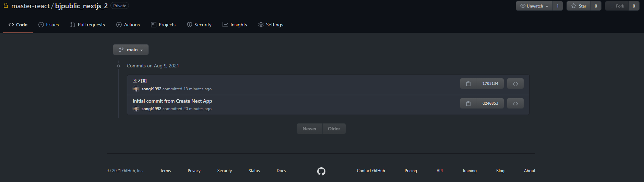
Task: Open the Blog footer link
Action: tap(500, 171)
